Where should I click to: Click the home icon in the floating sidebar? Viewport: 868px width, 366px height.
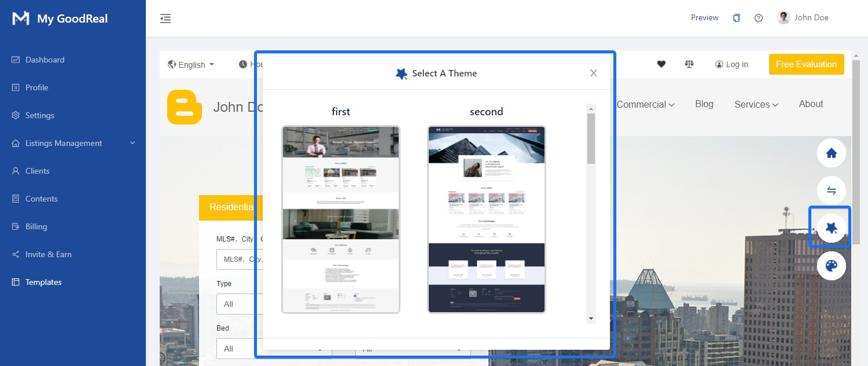[x=831, y=153]
